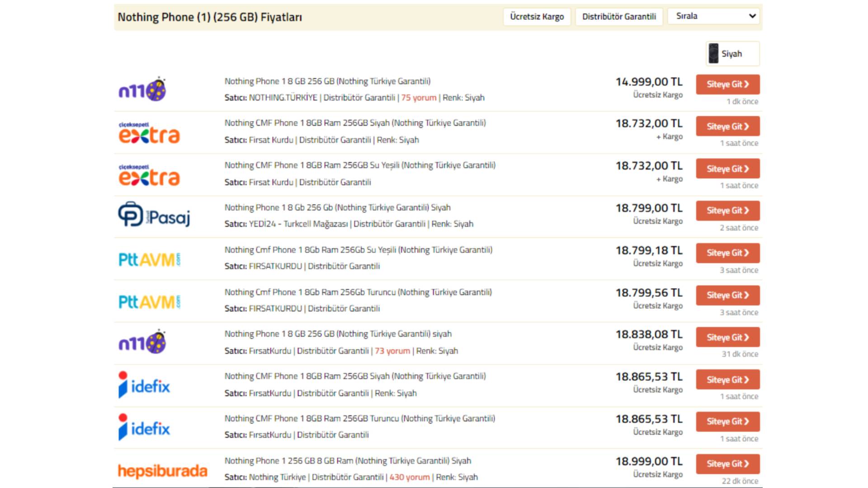Toggle the Ücretsiz Kargo filter

click(x=537, y=17)
